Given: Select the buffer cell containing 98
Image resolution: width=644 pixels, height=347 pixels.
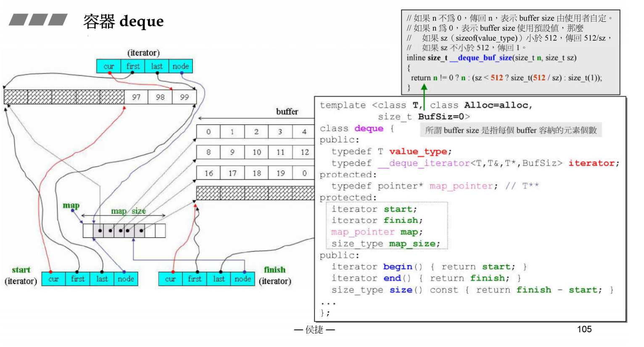Looking at the screenshot, I should 160,97.
